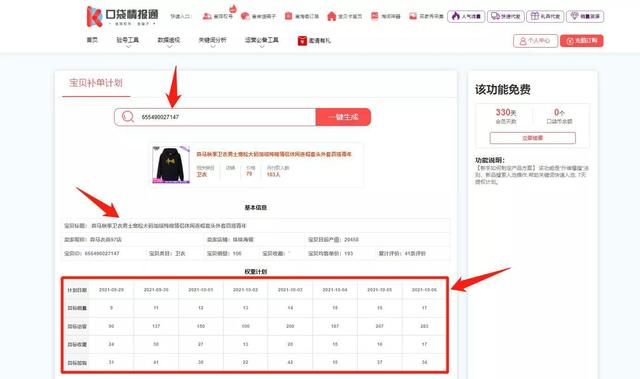
Task: Click the red 充值订购 button
Action: point(582,41)
